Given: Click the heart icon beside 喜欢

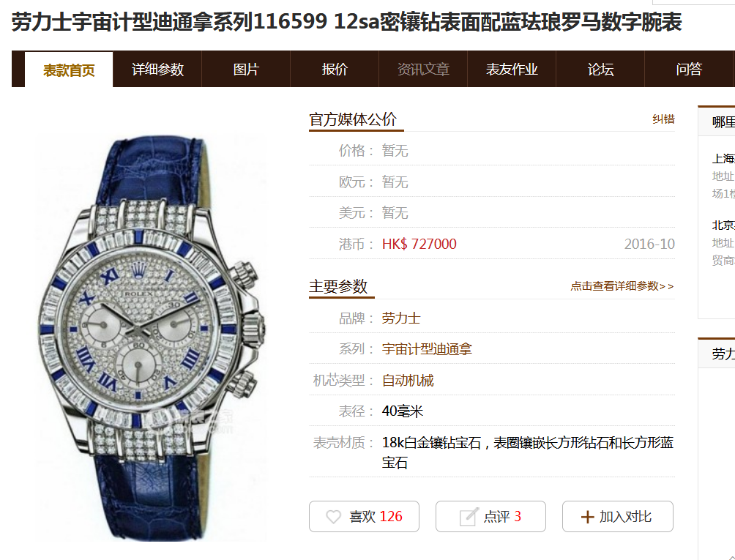Looking at the screenshot, I should pos(333,517).
